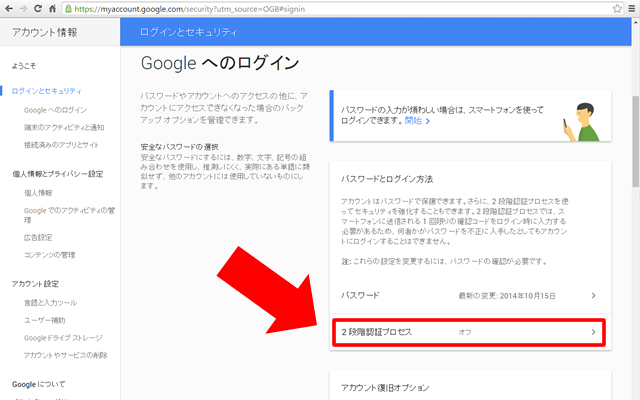Open 端末のアクティビティと通知 sidebar item
The height and width of the screenshot is (400, 640).
tap(64, 128)
